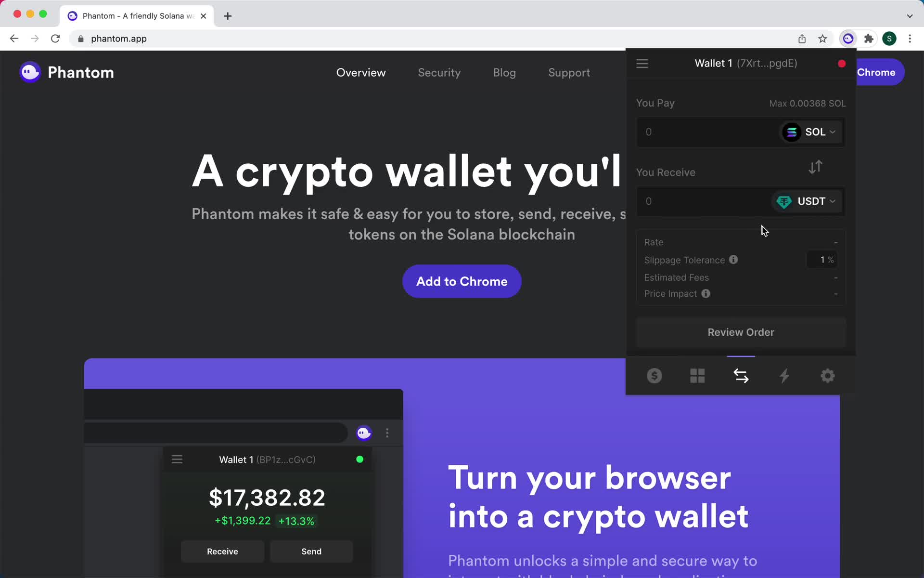Toggle the Slippage Tolerance percentage setting
This screenshot has height=578, width=924.
point(822,260)
